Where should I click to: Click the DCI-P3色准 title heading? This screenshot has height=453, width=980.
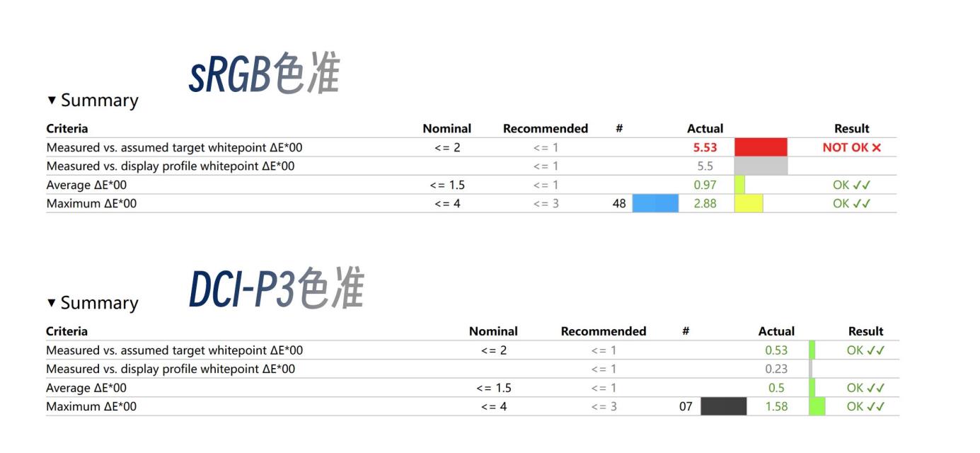point(276,289)
